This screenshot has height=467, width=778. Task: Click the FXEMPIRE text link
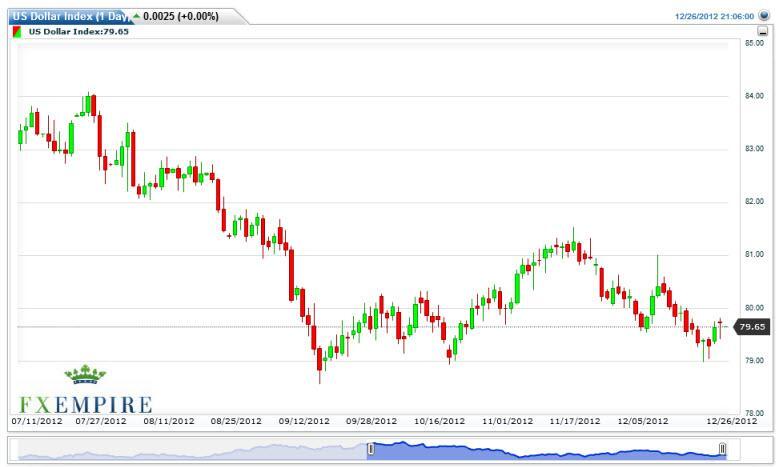pos(86,404)
